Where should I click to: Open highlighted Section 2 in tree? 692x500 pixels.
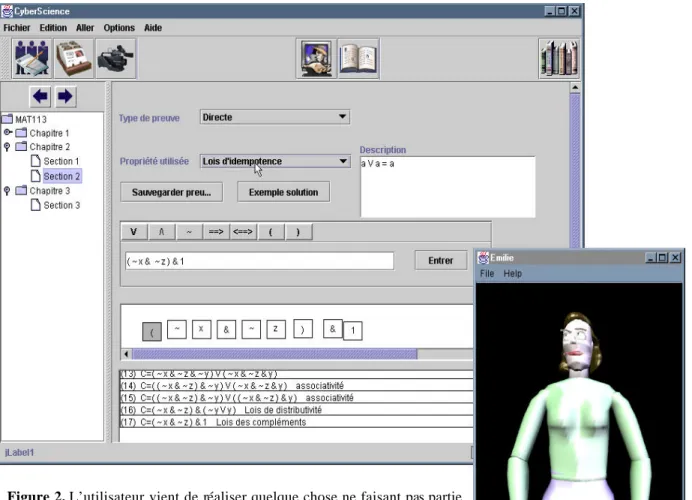(56, 176)
